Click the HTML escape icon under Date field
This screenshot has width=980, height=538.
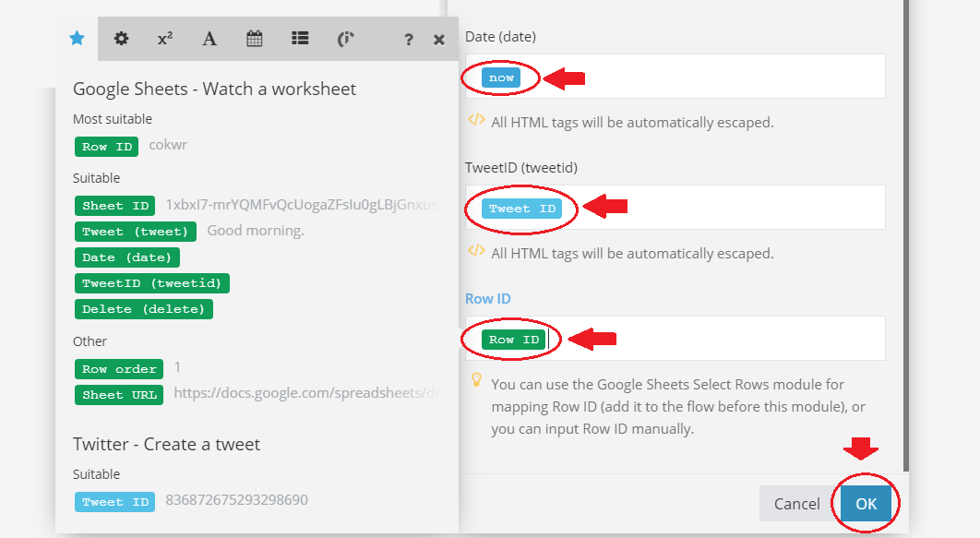click(476, 119)
